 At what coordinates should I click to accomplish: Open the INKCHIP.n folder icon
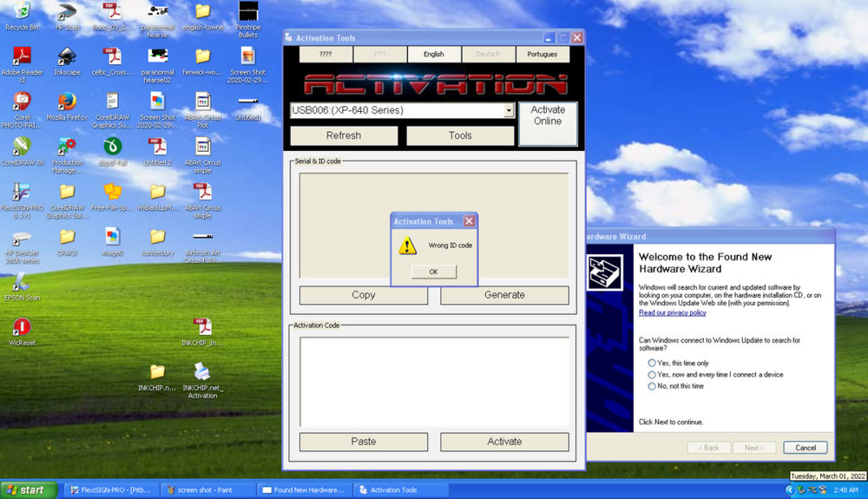click(x=157, y=377)
